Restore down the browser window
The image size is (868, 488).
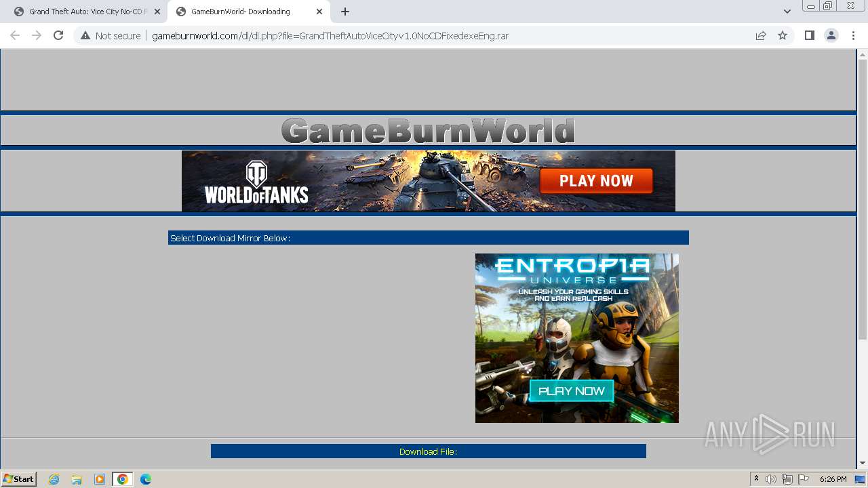828,5
